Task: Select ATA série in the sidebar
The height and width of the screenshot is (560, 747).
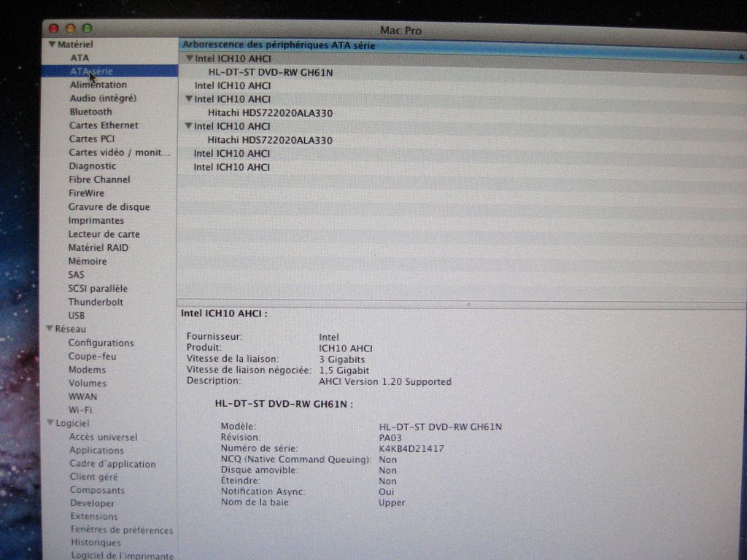Action: click(x=110, y=71)
